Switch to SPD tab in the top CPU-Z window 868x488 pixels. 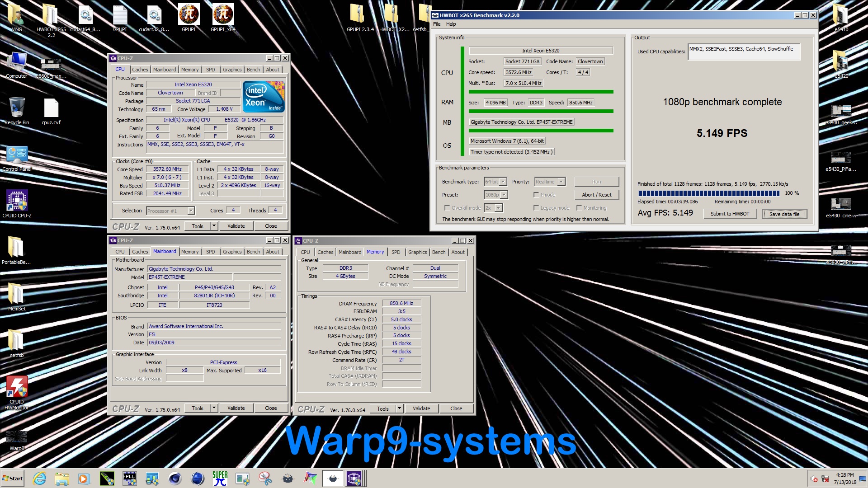click(211, 70)
